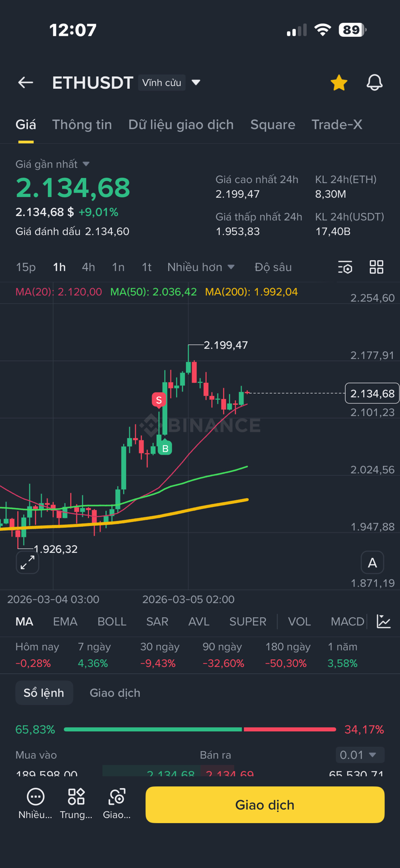This screenshot has width=400, height=868.
Task: Tap 7 ngày 4,36% performance
Action: 94,655
